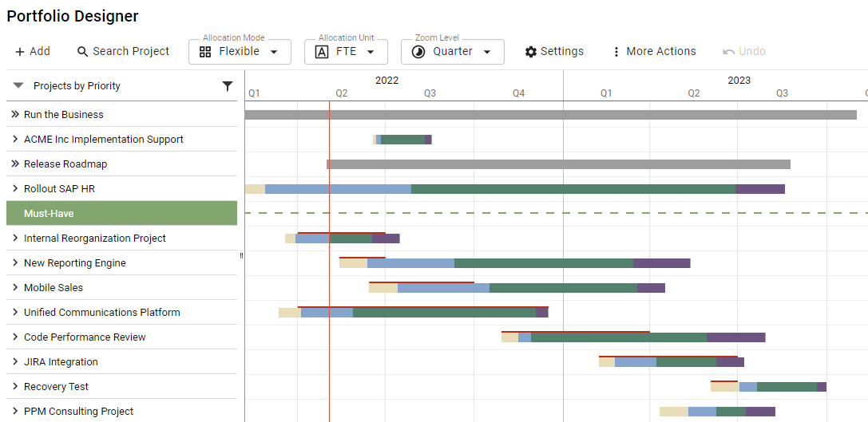
Task: Collapse the Projects by Priority triangle
Action: click(18, 86)
